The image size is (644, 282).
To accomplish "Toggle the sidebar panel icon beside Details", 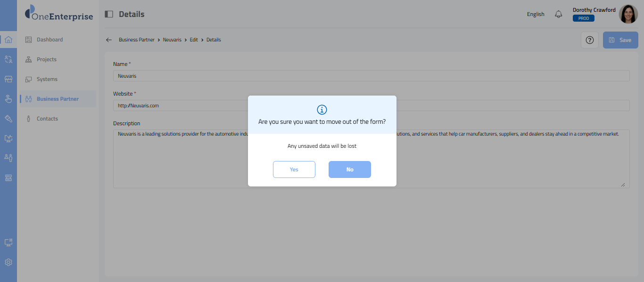I will tap(109, 14).
